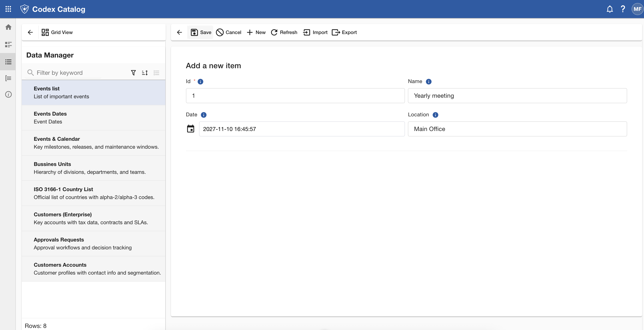Click the Rows: 8 status text
This screenshot has height=330, width=644.
click(35, 326)
